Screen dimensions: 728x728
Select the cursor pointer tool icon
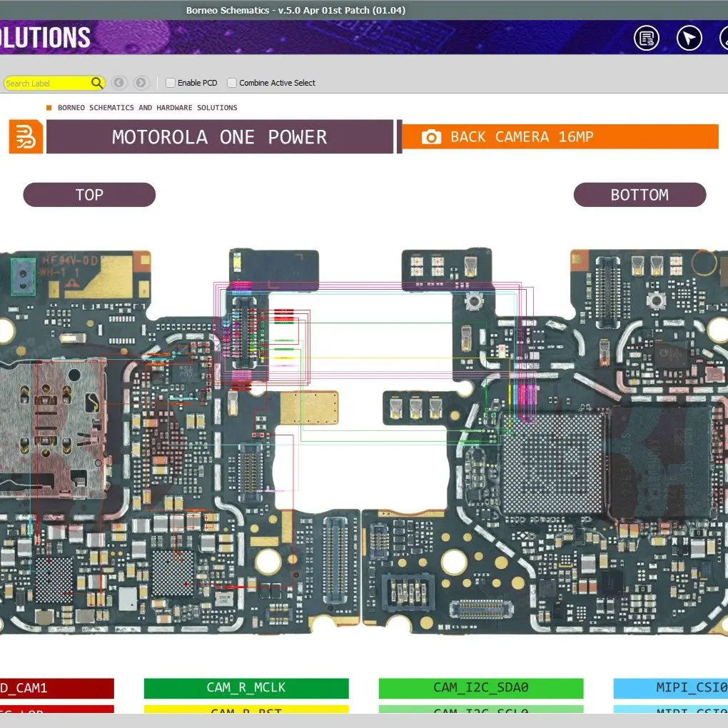tap(689, 38)
